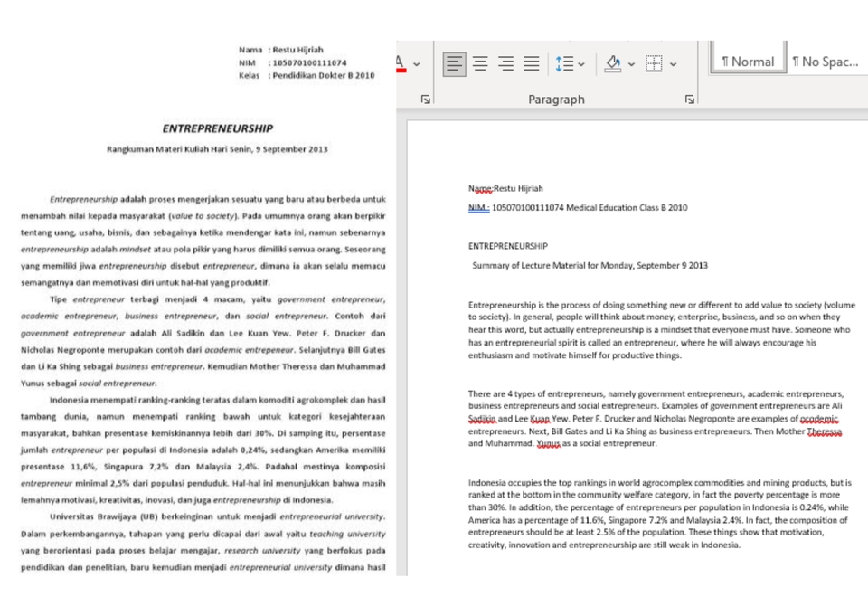Click the underlined word 'Yunus'

(549, 443)
